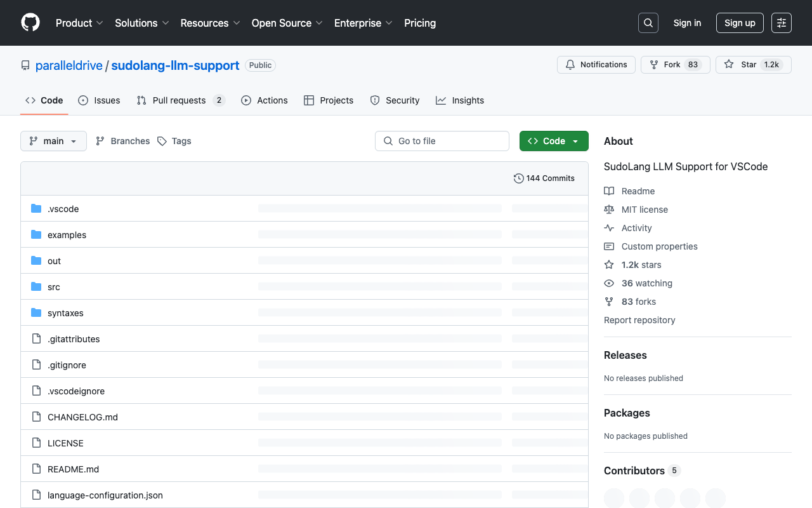Click the folder icon next to examples
Screen dimensions: 812x508
point(36,234)
